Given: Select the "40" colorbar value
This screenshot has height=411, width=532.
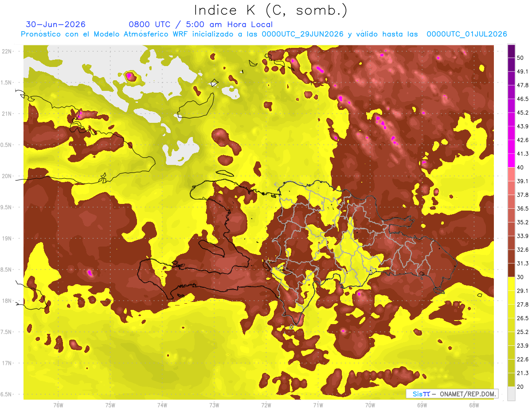Looking at the screenshot, I should click(521, 168).
